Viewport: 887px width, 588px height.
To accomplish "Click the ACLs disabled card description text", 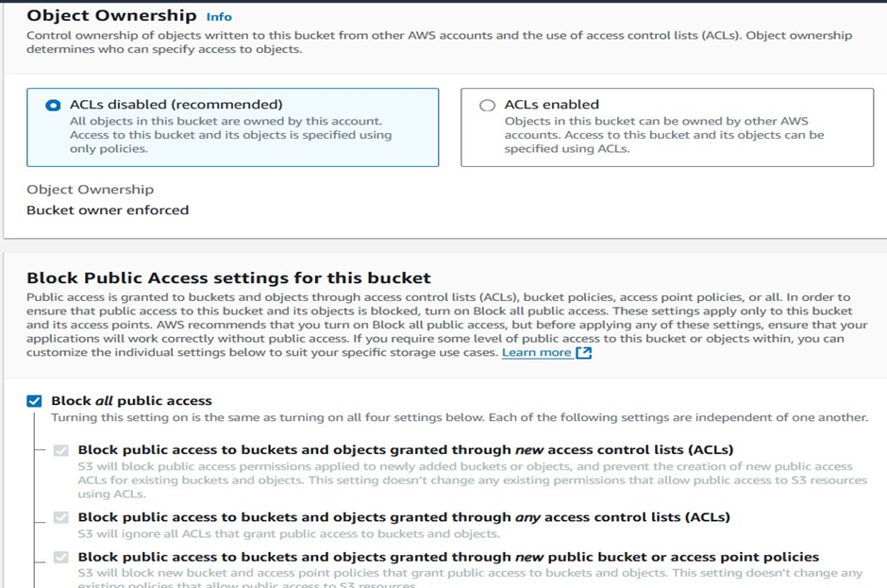I will pyautogui.click(x=230, y=135).
